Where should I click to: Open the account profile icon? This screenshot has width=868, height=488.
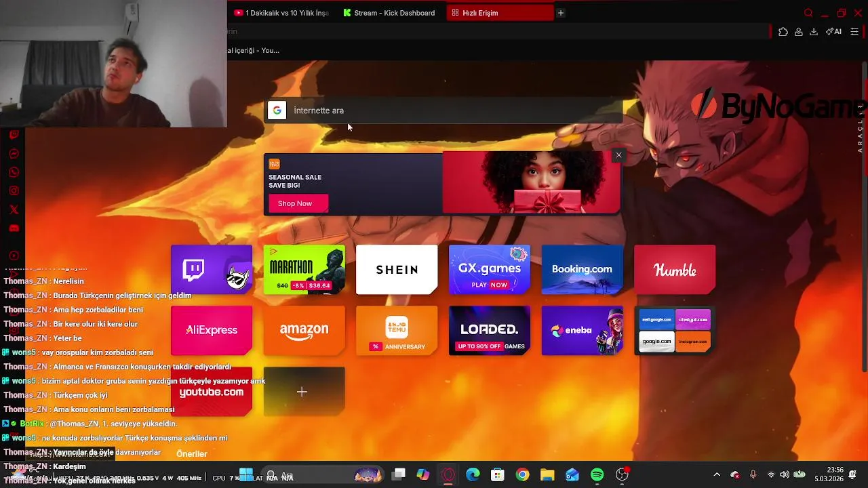point(799,31)
